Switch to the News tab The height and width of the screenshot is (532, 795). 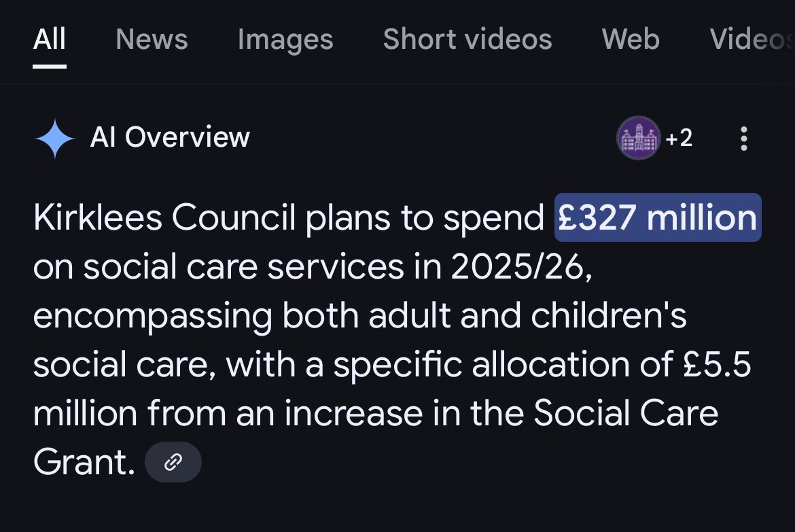152,39
